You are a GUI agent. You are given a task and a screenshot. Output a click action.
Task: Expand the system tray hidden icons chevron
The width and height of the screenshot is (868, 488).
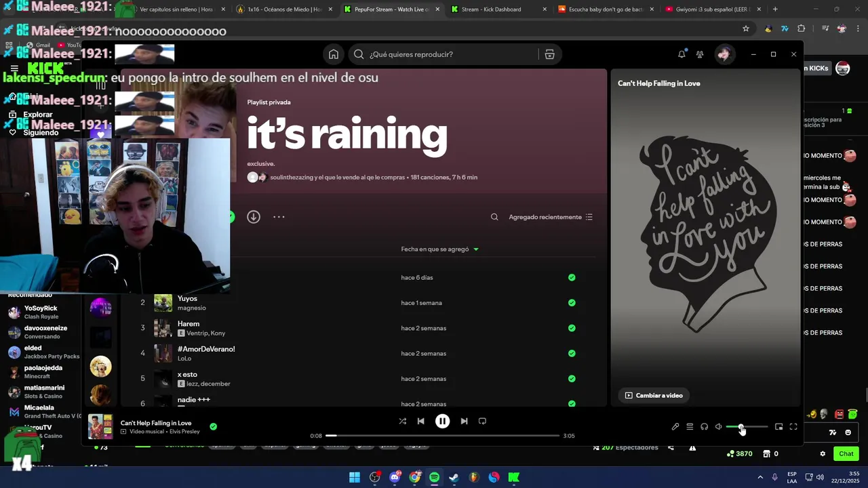click(x=760, y=477)
